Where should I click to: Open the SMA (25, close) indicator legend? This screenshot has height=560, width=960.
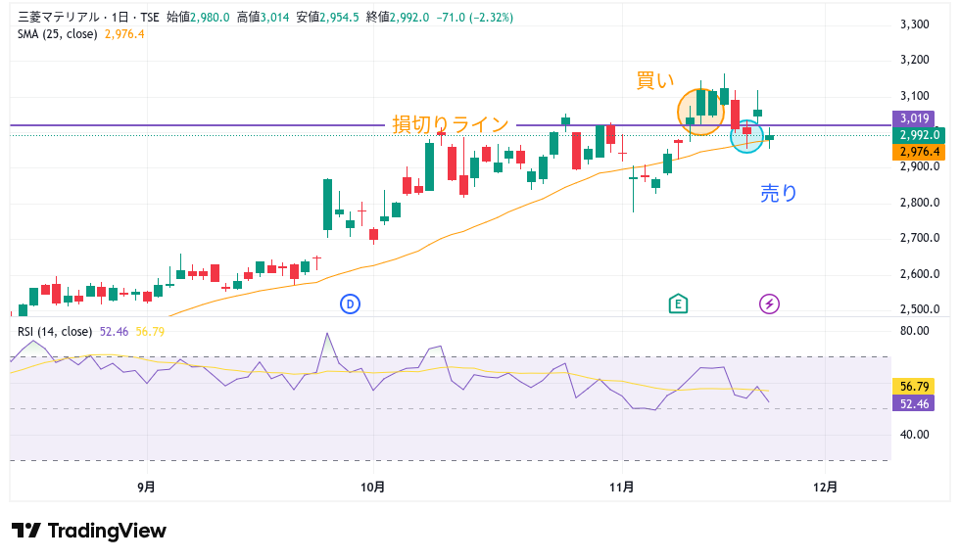[x=58, y=33]
